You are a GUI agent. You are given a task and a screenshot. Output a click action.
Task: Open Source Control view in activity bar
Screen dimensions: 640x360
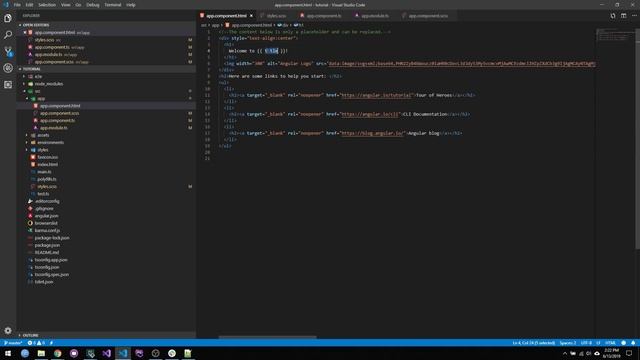[x=8, y=51]
